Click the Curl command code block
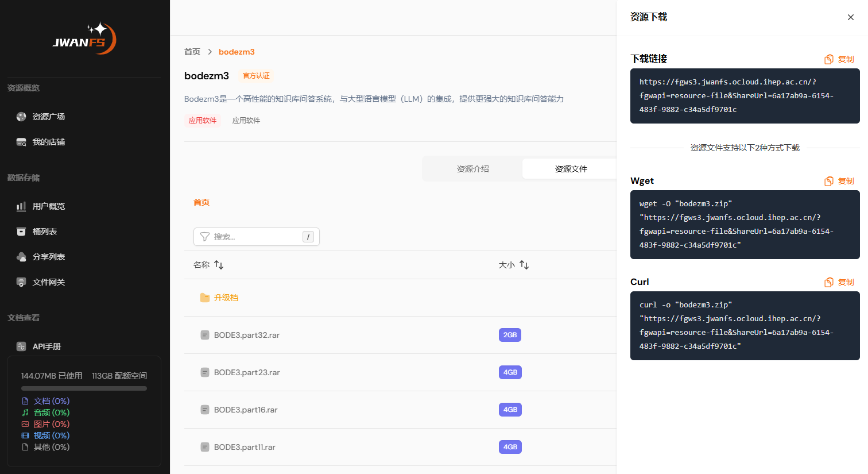Screen dimensions: 868x474 coord(745,326)
